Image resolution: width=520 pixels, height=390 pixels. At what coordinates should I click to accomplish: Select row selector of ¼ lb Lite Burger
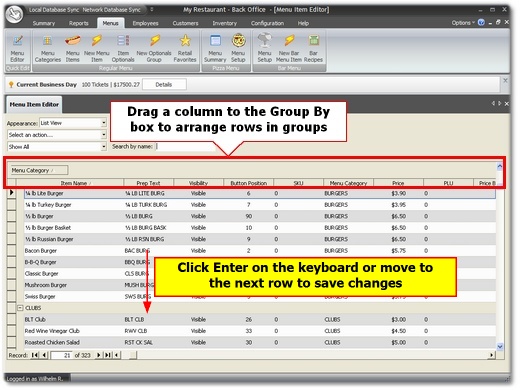pyautogui.click(x=12, y=193)
